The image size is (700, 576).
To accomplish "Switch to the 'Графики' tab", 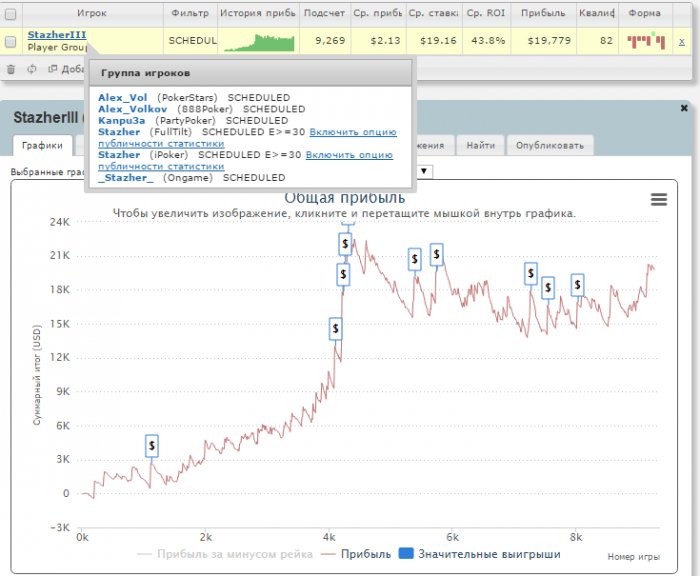I will tap(42, 146).
